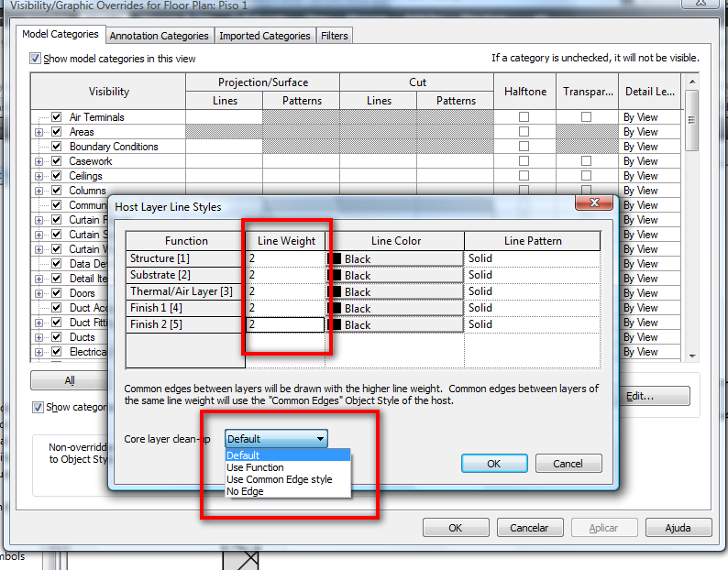Click Structure [1] line weight cell
The height and width of the screenshot is (570, 728).
(x=285, y=258)
